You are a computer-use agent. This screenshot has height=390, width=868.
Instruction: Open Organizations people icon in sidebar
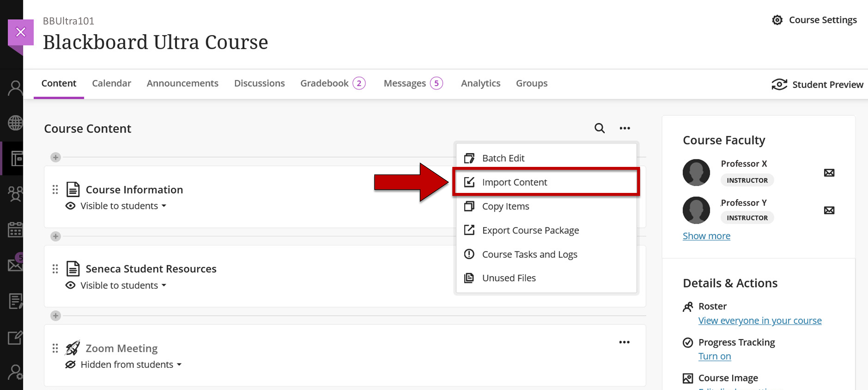[15, 194]
